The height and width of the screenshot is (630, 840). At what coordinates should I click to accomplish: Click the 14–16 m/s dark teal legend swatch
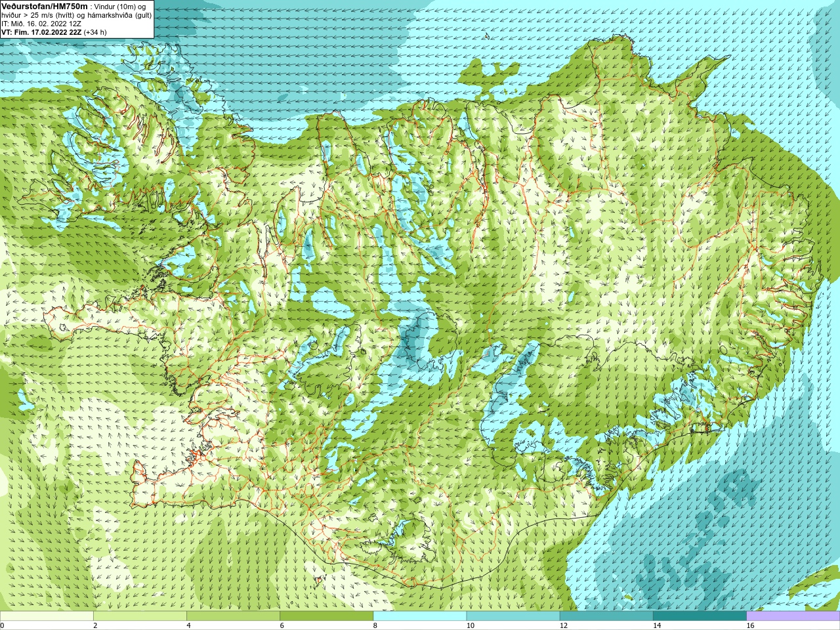700,616
